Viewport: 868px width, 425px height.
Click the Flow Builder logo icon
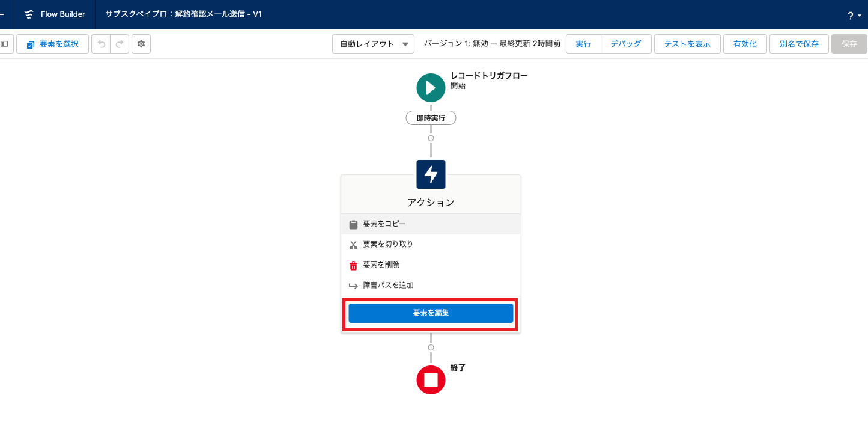(x=28, y=14)
